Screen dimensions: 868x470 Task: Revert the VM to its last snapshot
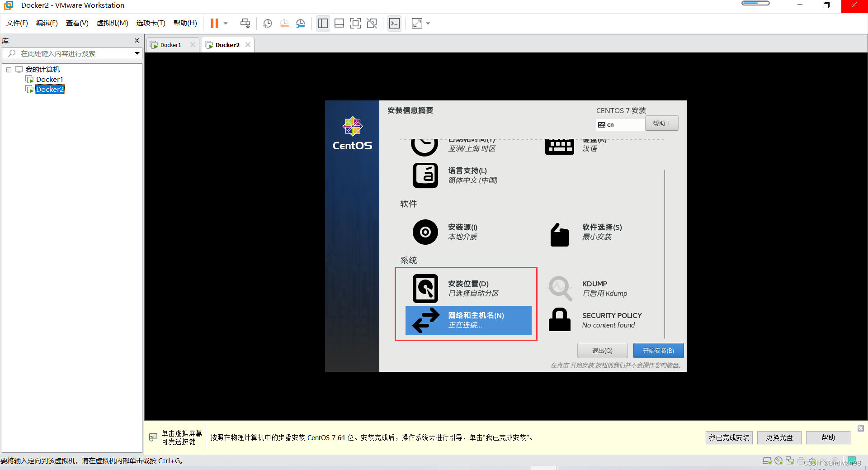coord(284,23)
